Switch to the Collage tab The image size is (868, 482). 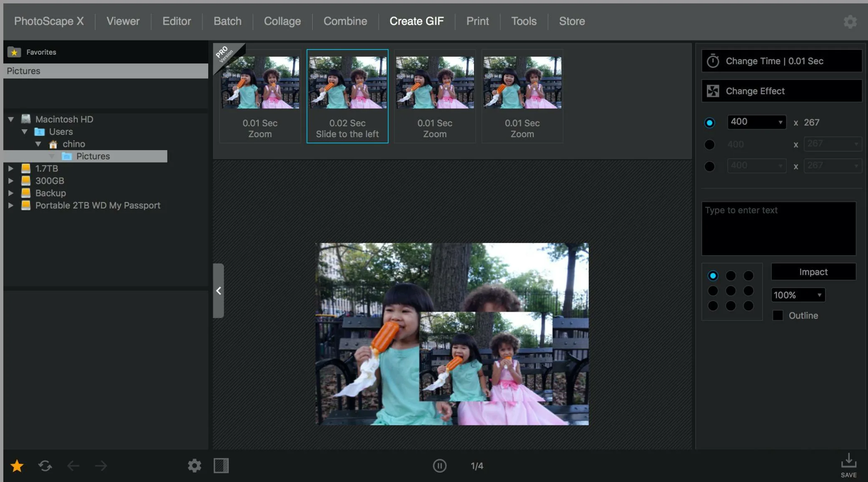point(282,21)
